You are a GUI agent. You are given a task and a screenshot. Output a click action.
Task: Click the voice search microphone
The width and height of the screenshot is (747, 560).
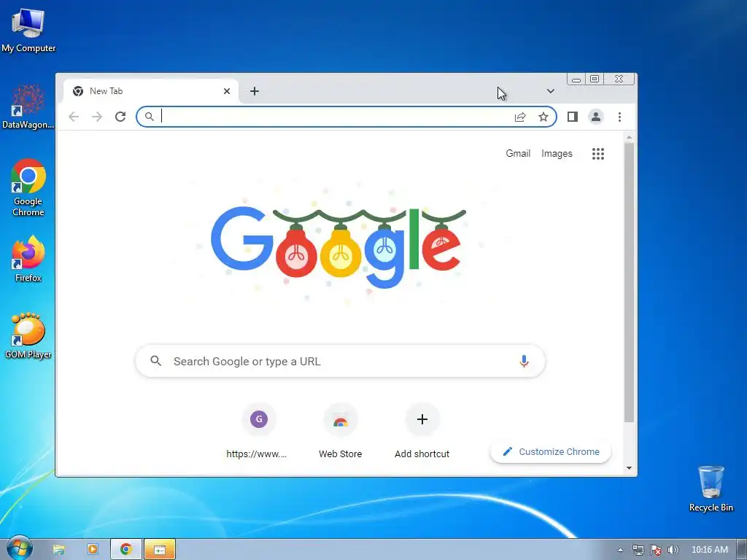click(524, 362)
